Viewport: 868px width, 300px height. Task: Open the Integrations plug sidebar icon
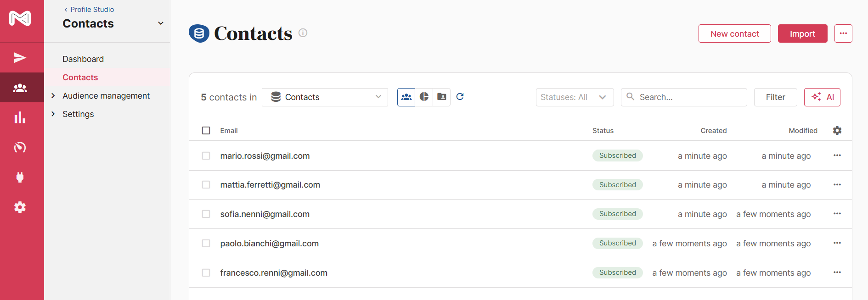[x=20, y=177]
